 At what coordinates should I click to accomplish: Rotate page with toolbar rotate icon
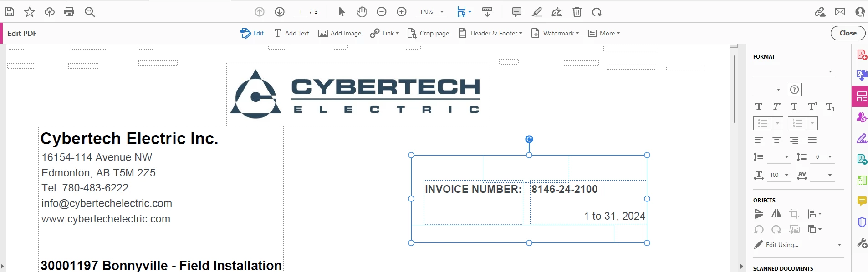click(597, 12)
